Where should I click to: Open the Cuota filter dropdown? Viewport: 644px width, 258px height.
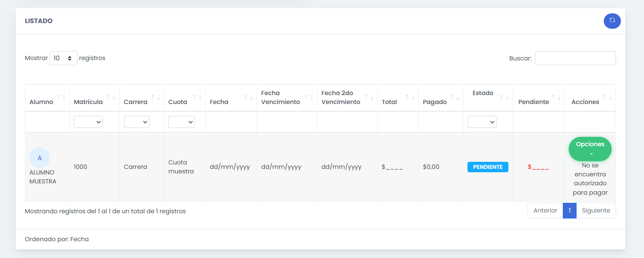click(x=181, y=122)
